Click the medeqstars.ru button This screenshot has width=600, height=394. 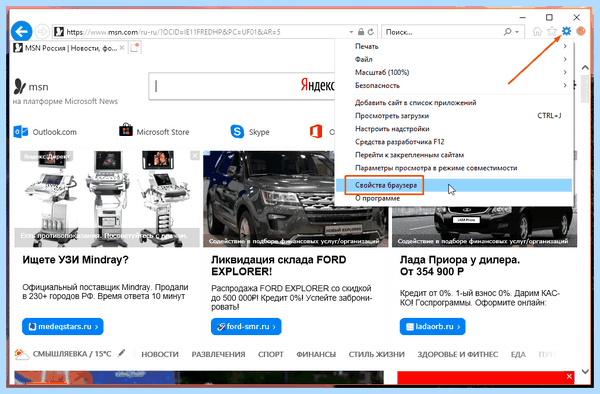click(x=63, y=326)
